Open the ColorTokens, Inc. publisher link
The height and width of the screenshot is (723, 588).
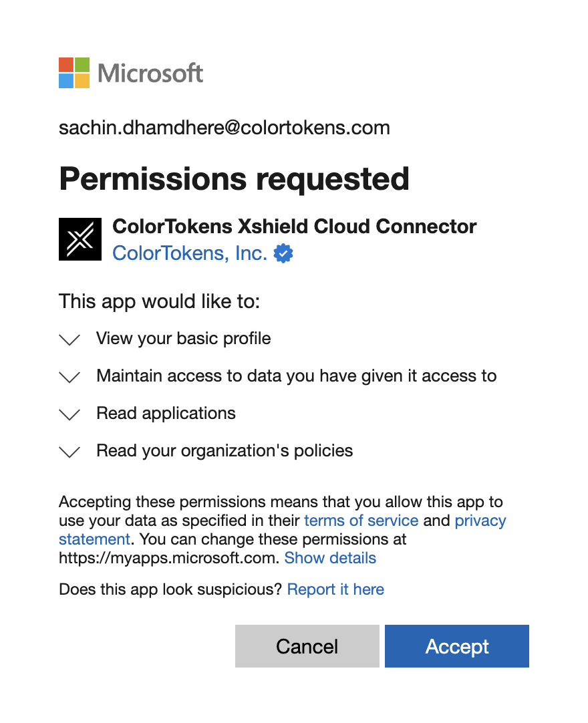[x=190, y=253]
